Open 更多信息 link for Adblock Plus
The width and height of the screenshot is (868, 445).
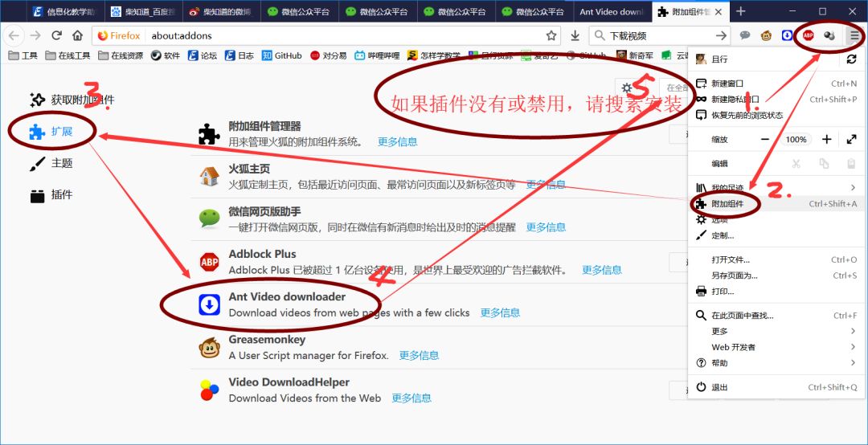(602, 270)
